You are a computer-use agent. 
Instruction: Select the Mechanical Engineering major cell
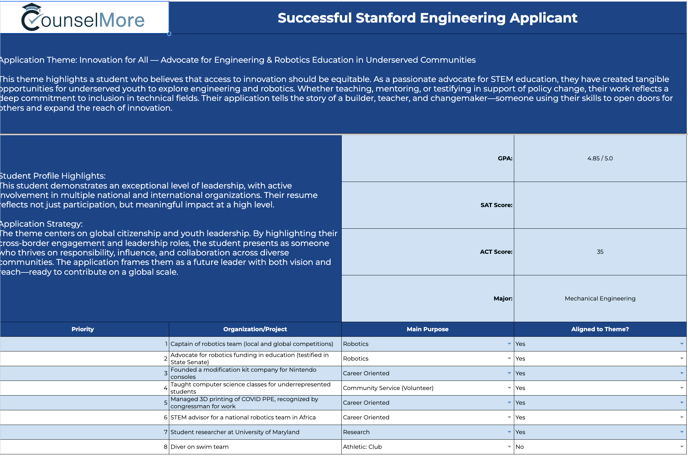[600, 298]
